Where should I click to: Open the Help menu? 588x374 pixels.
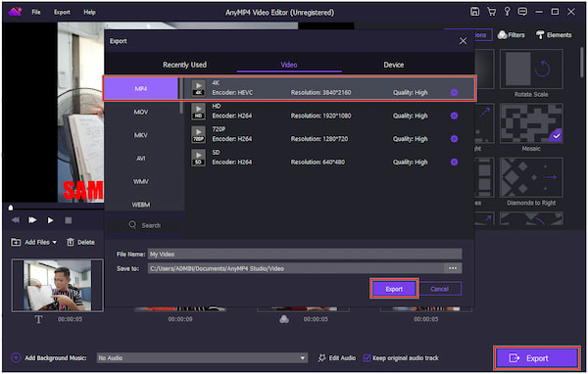pyautogui.click(x=89, y=12)
